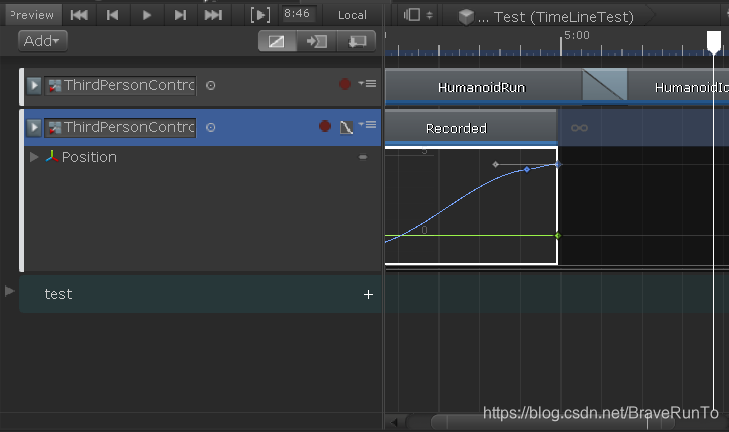Open the first track's options menu
The image size is (729, 432).
tap(367, 84)
